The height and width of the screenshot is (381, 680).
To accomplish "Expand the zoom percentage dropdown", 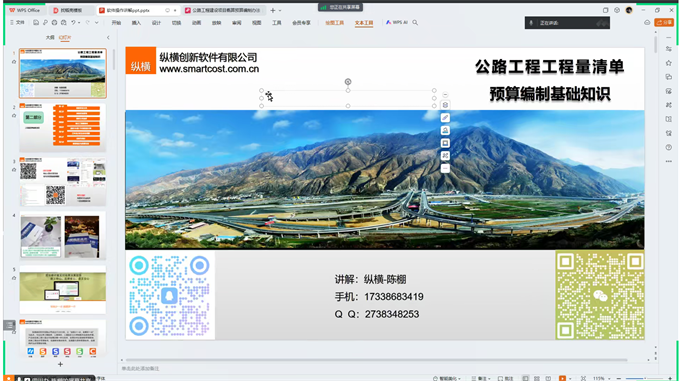I will point(609,378).
